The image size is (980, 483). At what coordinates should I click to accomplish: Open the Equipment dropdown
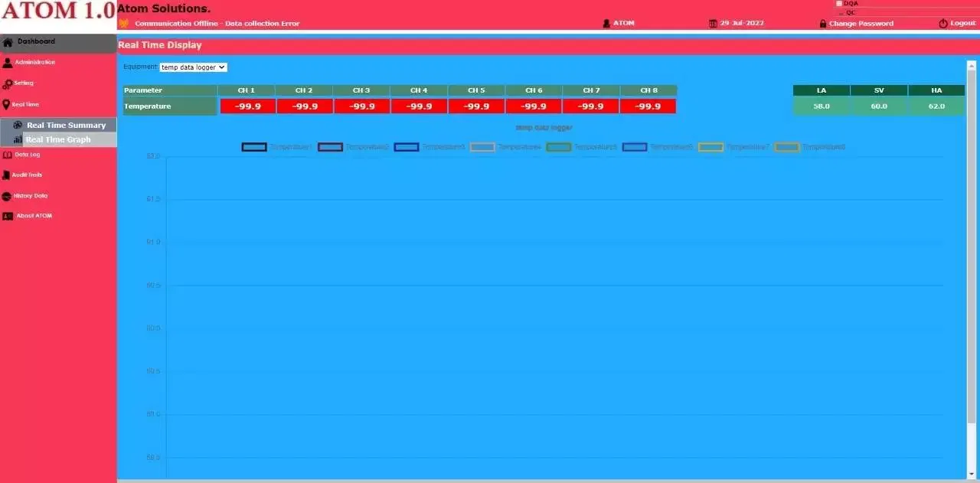(194, 67)
